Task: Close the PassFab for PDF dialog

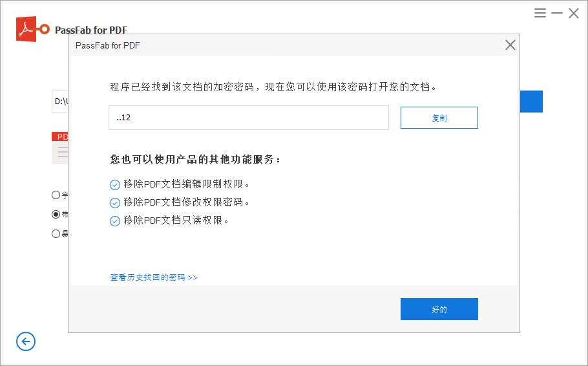Action: (510, 45)
